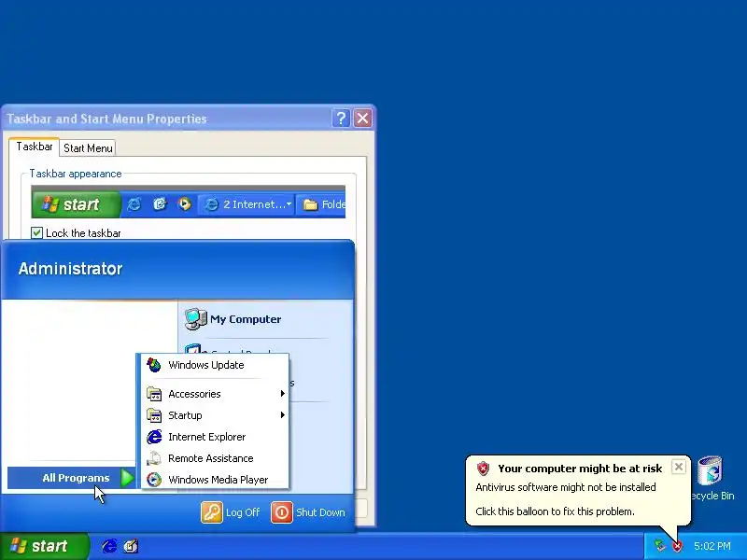Click the network icon in the system tray
The image size is (747, 560).
pyautogui.click(x=659, y=546)
